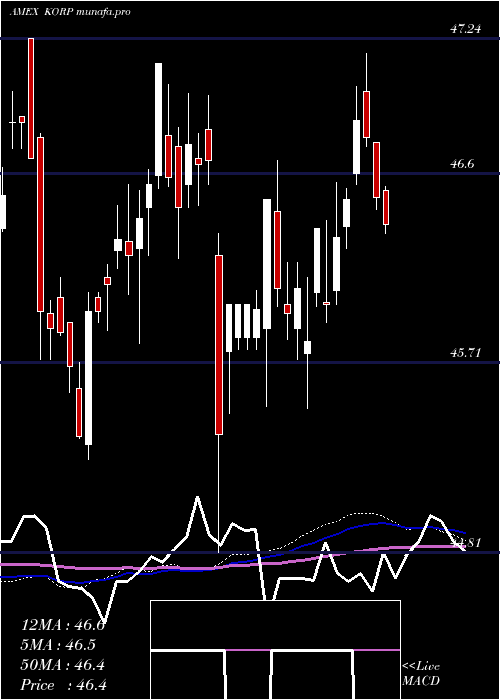Image resolution: width=500 pixels, height=700 pixels.
Task: Click the AMEX KORP munafa.pro title
Action: click(70, 12)
